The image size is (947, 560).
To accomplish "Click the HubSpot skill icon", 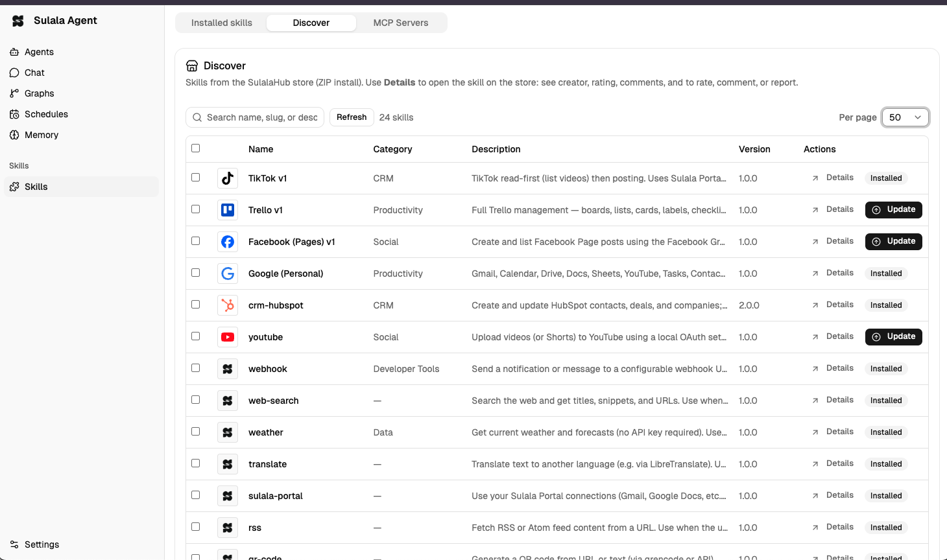I will click(x=228, y=305).
